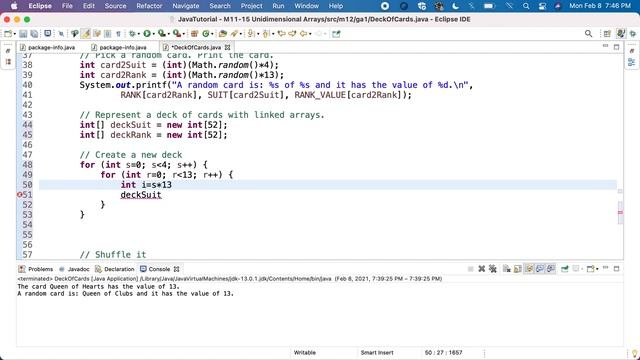Open the terminal toolbar icon
This screenshot has height=360, width=640.
pos(48,34)
